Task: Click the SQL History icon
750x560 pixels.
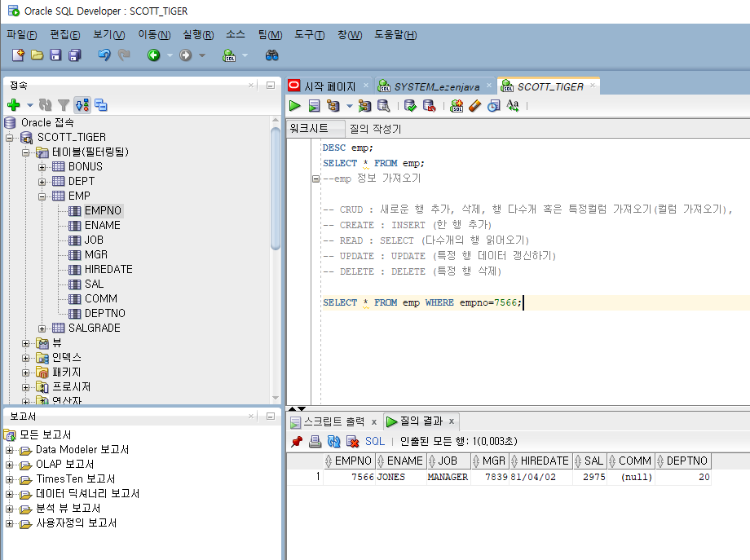Action: coord(494,106)
